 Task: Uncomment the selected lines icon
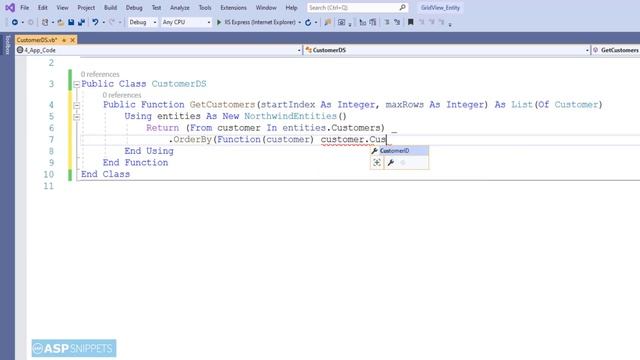pos(397,22)
